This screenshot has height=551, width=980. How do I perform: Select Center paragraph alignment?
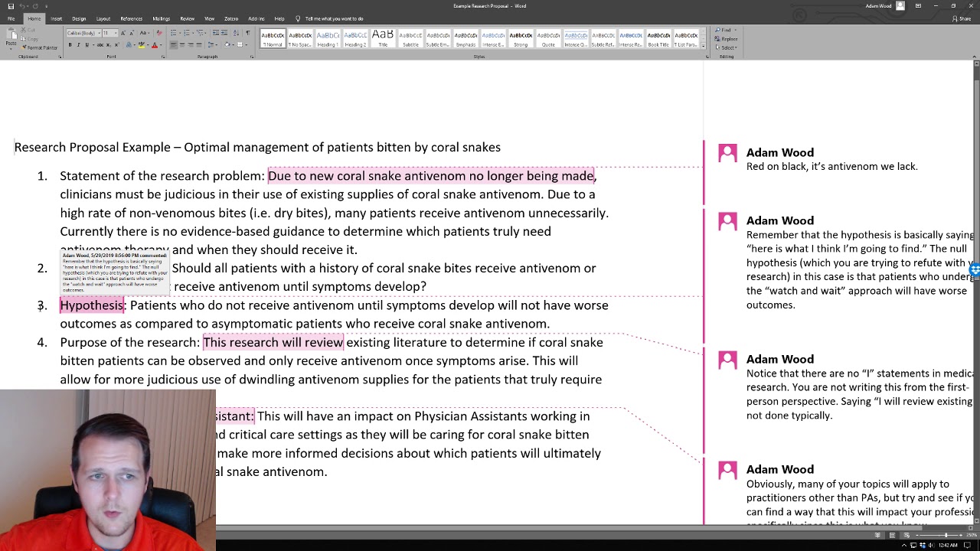tap(182, 45)
